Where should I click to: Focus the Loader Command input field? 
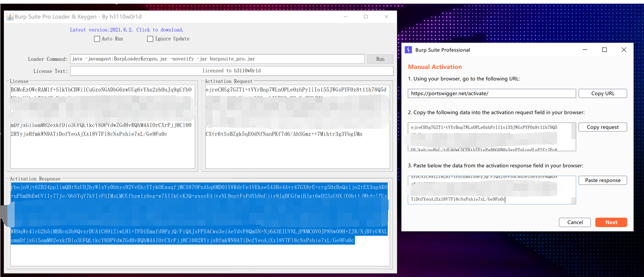pos(217,59)
